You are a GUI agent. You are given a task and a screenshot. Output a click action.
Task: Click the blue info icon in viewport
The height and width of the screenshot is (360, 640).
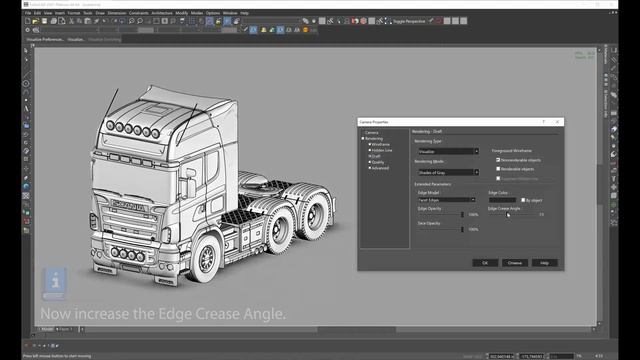pyautogui.click(x=55, y=283)
